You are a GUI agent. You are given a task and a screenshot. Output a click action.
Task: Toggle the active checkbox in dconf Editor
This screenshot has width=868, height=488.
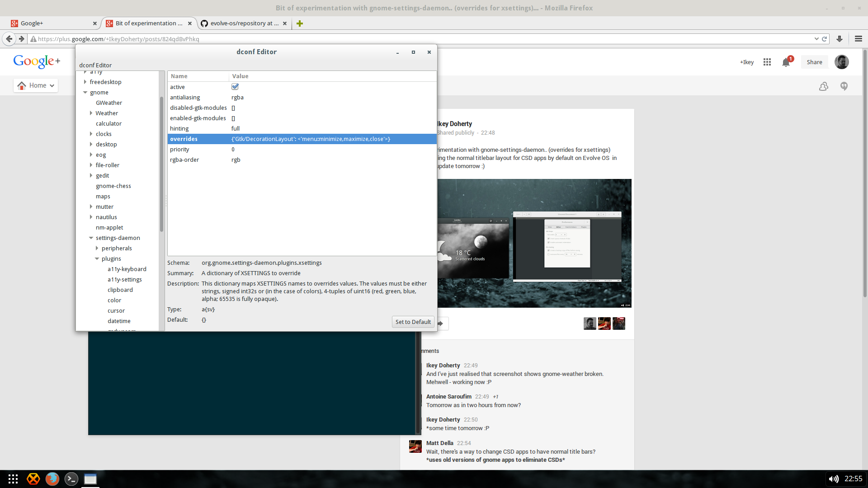[235, 87]
